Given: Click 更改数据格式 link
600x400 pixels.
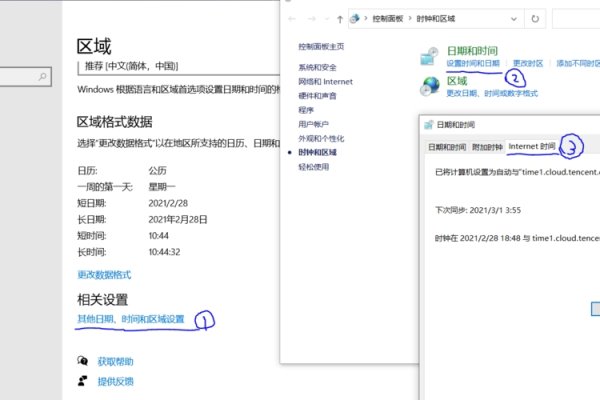Looking at the screenshot, I should [x=104, y=274].
